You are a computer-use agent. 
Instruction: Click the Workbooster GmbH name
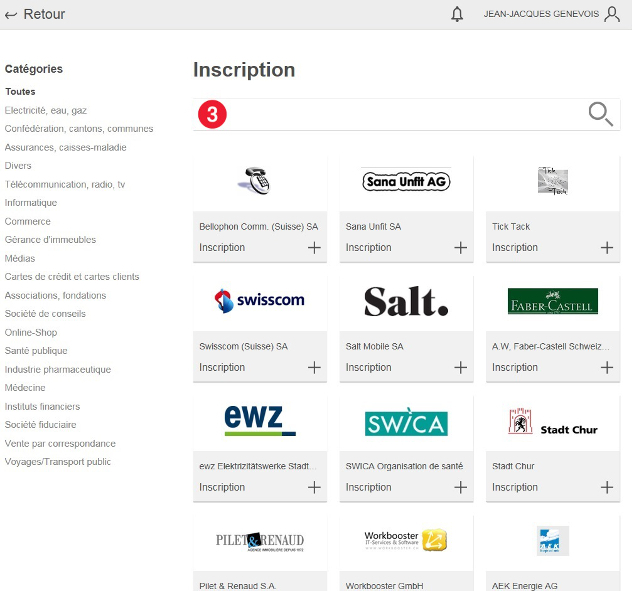point(385,585)
